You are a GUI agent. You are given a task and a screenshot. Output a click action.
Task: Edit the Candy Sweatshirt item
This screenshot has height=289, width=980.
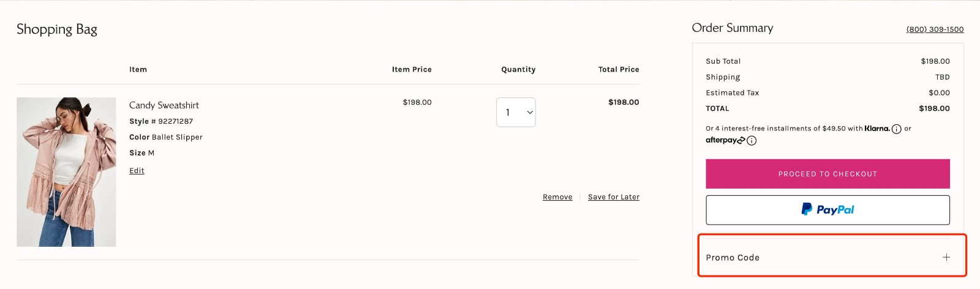tap(137, 171)
